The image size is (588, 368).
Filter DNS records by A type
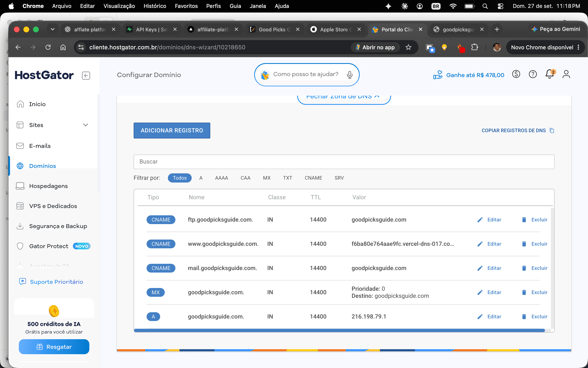tap(201, 178)
